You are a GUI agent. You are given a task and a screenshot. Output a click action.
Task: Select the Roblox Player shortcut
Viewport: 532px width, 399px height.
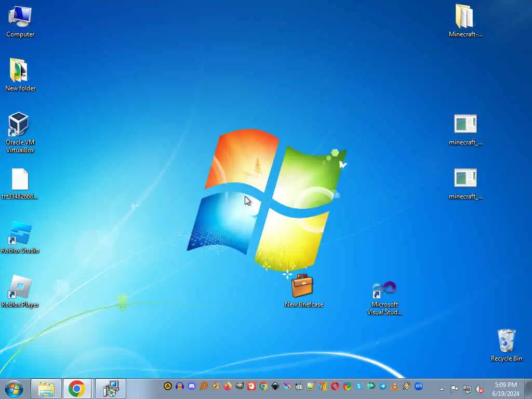(20, 291)
